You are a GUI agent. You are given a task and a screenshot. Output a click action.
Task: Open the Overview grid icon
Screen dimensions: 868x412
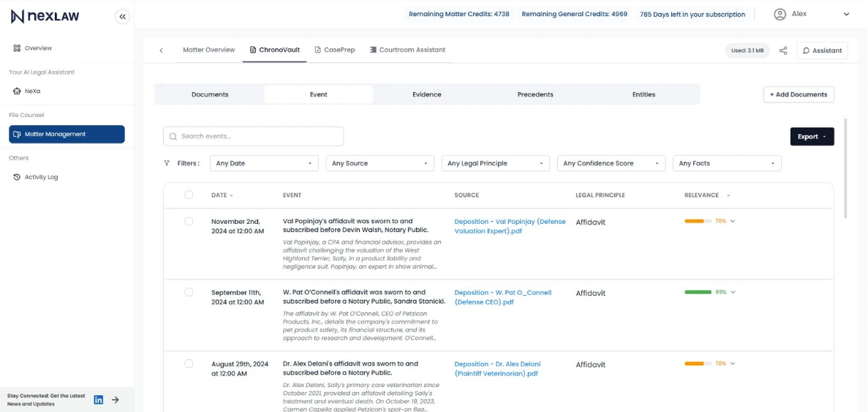[x=17, y=48]
